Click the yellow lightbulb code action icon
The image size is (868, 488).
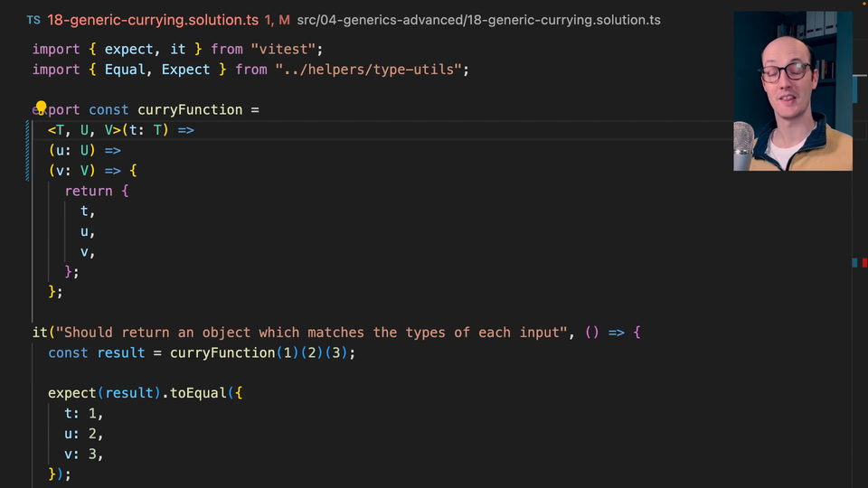[41, 108]
